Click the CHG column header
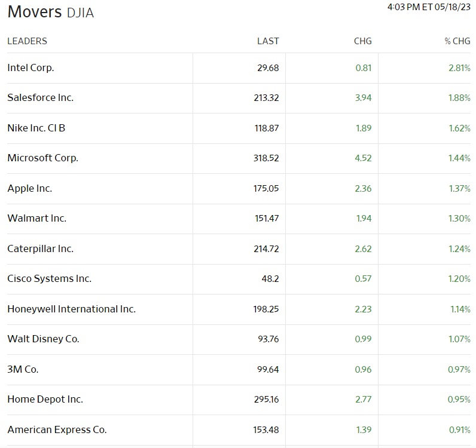The image size is (476, 448). click(x=363, y=41)
